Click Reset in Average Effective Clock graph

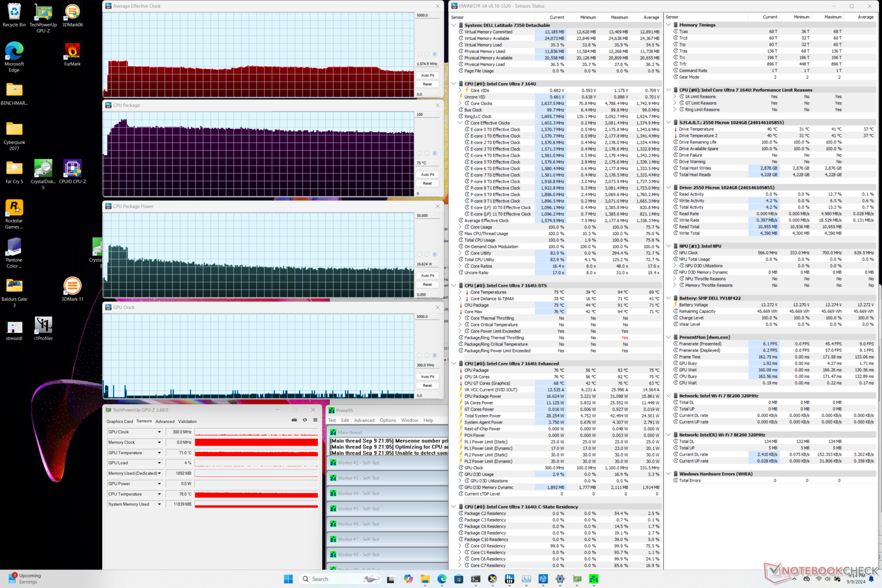427,84
